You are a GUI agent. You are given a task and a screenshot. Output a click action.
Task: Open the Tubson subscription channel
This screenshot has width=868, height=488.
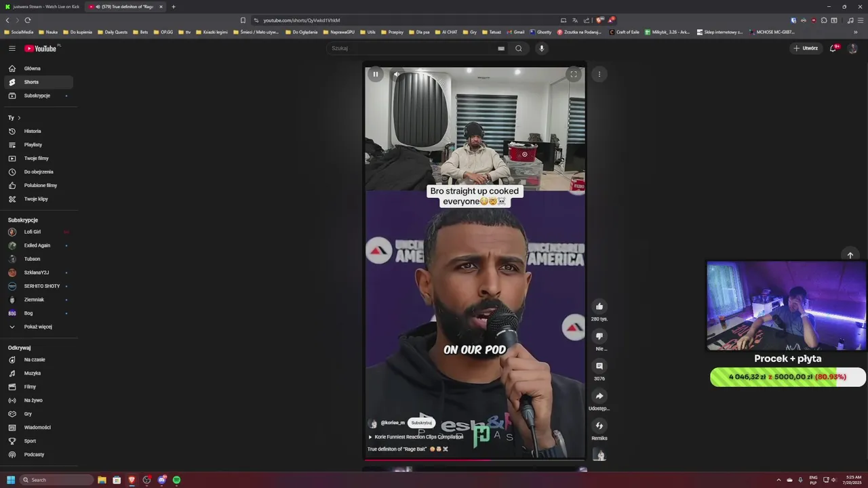point(39,259)
